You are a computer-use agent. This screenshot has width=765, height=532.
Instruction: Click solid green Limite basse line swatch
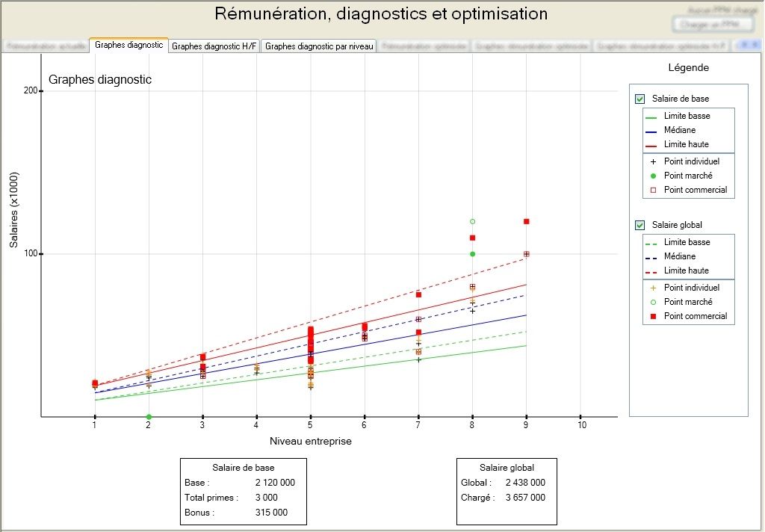coord(651,117)
